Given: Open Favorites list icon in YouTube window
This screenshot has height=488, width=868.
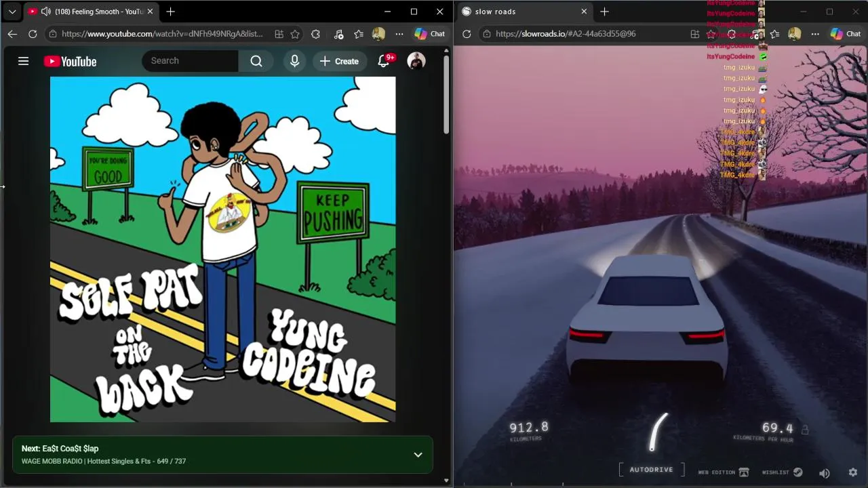Looking at the screenshot, I should pyautogui.click(x=358, y=34).
